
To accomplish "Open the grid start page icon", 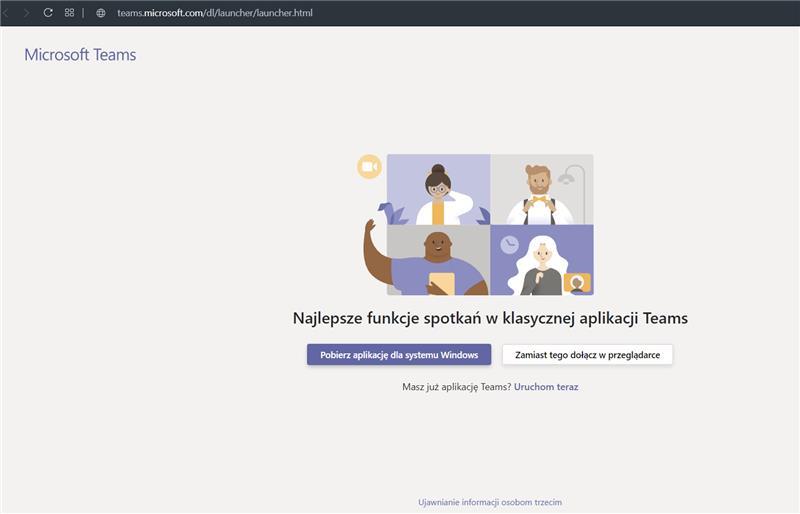I will tap(69, 13).
